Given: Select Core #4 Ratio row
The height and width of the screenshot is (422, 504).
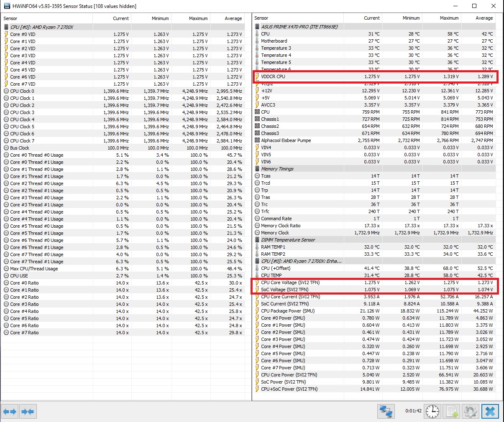Looking at the screenshot, I should (x=123, y=311).
